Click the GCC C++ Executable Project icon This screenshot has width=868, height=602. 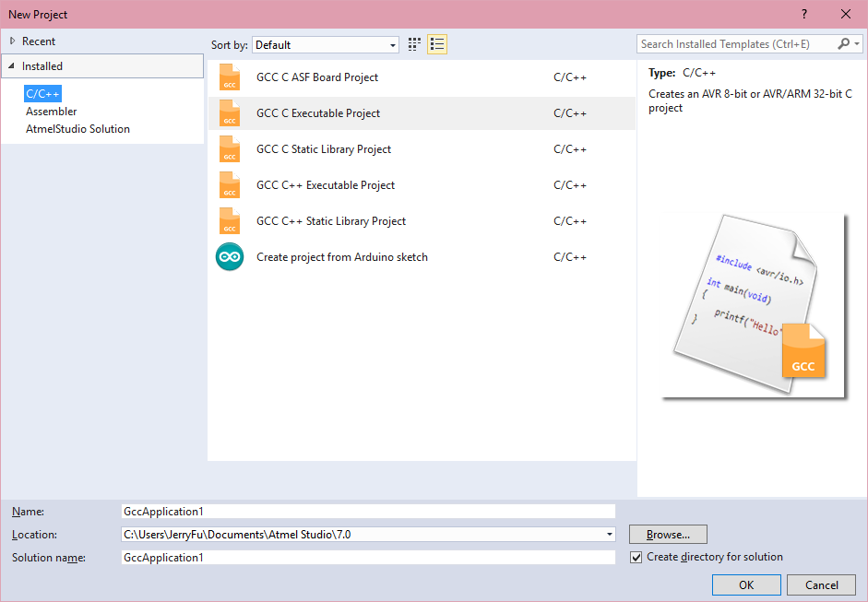click(x=230, y=185)
